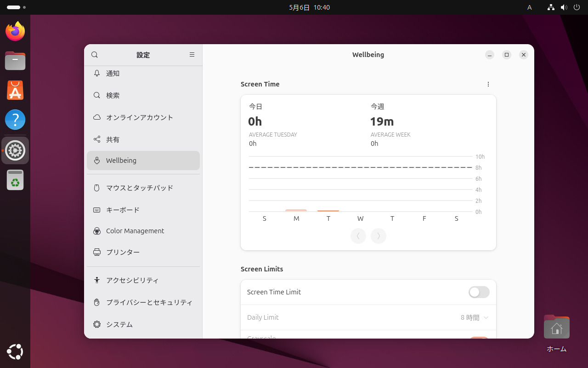Click the keyboard icon beside キーボード
588x368 pixels.
(97, 210)
